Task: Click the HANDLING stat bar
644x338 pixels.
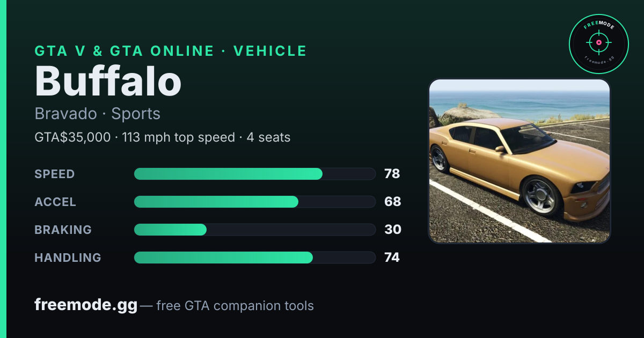Action: coord(254,258)
